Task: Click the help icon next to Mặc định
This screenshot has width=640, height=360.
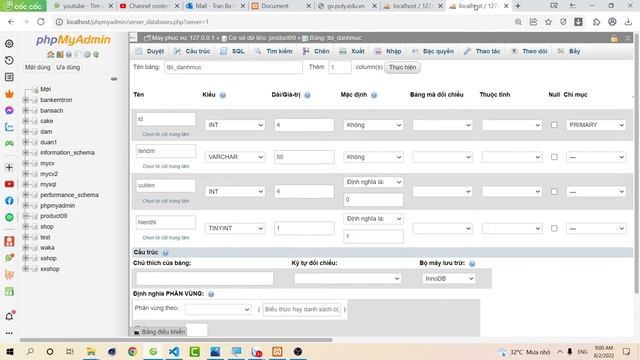Action: coord(374,95)
